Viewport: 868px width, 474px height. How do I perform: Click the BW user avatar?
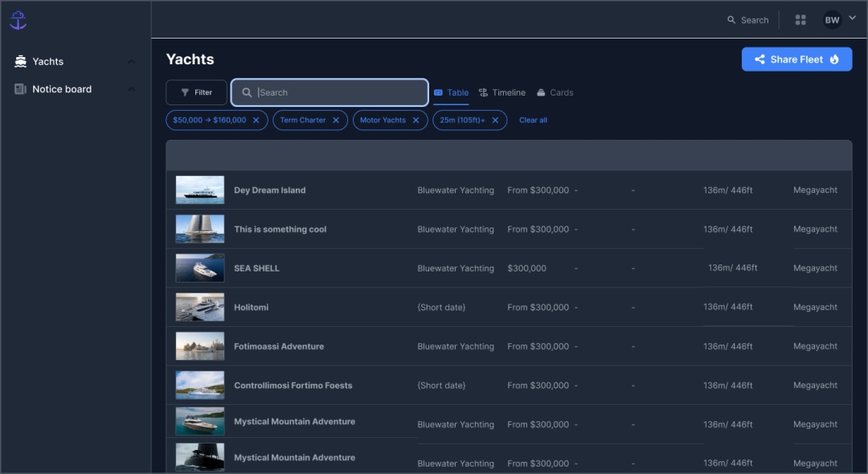click(832, 20)
